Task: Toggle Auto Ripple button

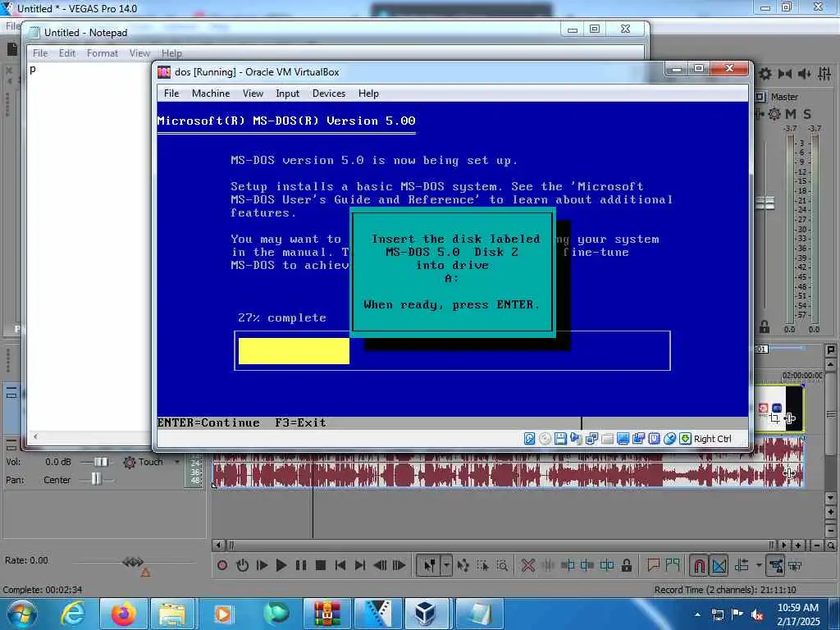Action: click(x=742, y=565)
